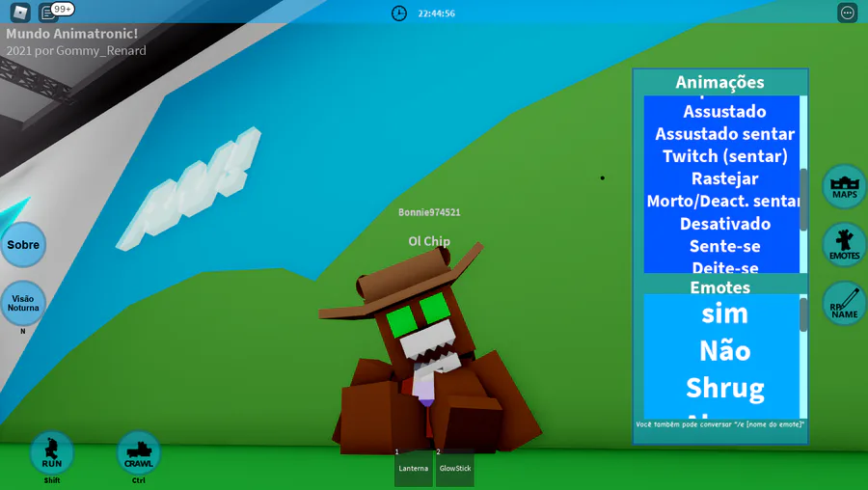The height and width of the screenshot is (490, 868).
Task: Use the Shrug emote
Action: [724, 388]
